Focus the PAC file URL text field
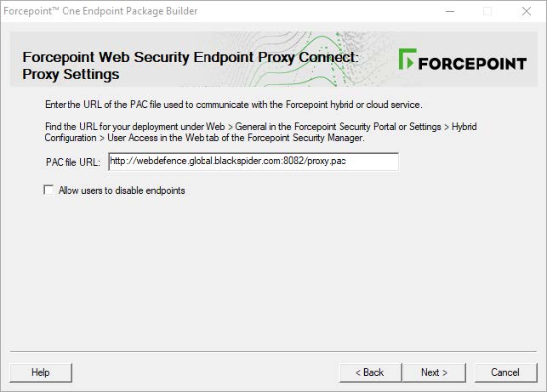Image resolution: width=547 pixels, height=392 pixels. (x=253, y=162)
